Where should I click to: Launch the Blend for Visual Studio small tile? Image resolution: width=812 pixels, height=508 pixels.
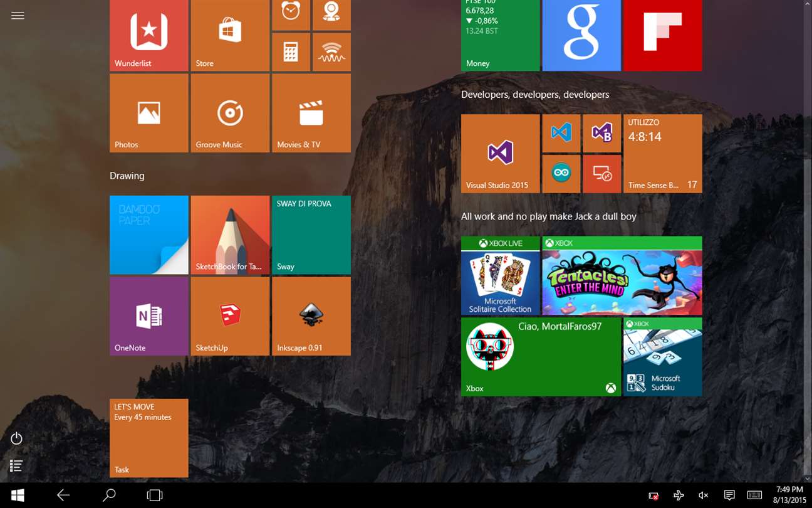click(602, 133)
